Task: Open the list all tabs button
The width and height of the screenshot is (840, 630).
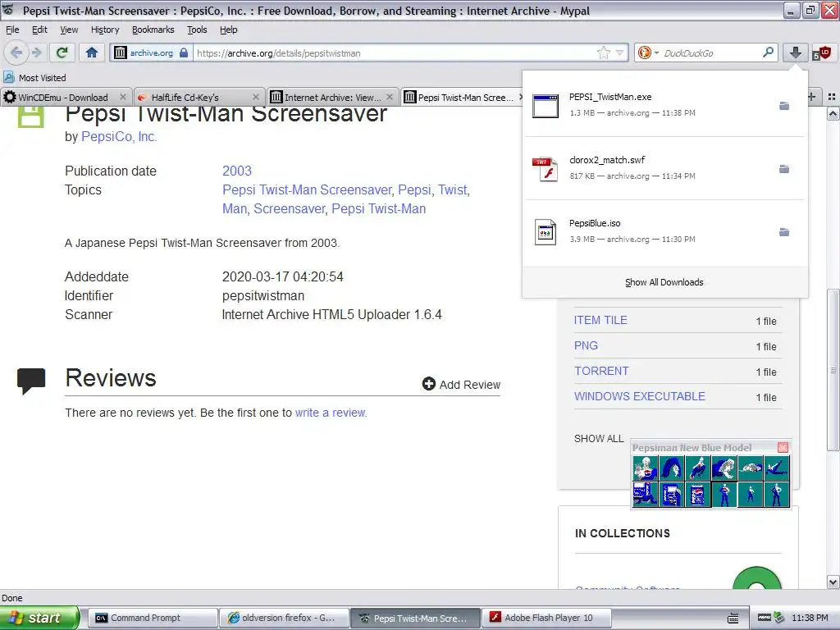Action: pyautogui.click(x=832, y=97)
